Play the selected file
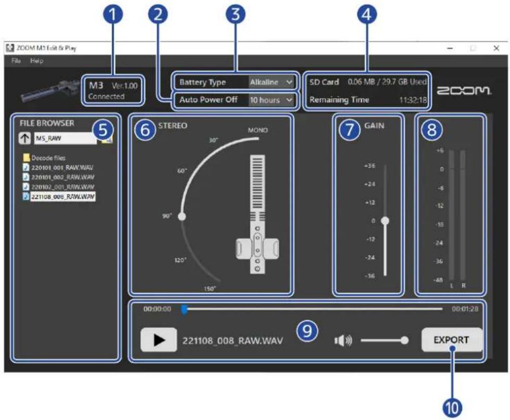The height and width of the screenshot is (420, 510). point(159,340)
